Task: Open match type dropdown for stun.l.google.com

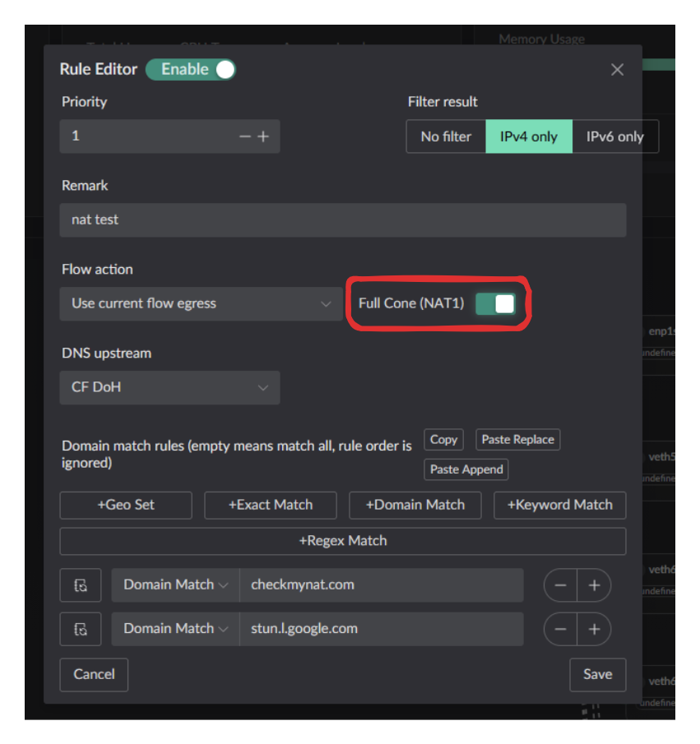Action: (x=175, y=630)
